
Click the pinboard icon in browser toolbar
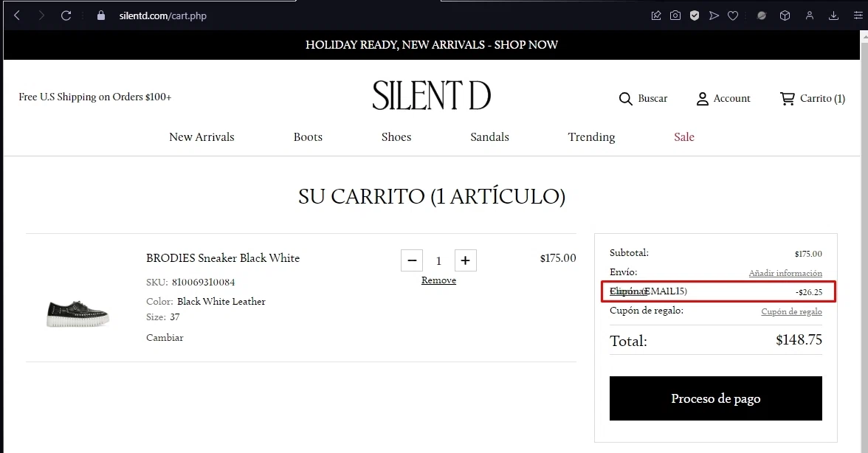click(656, 15)
